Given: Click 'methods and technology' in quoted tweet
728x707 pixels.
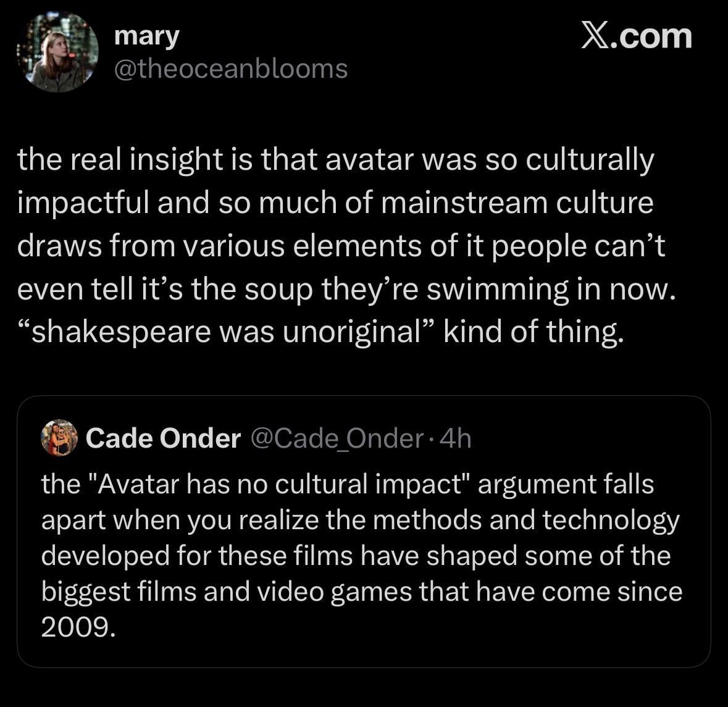Looking at the screenshot, I should pos(526,520).
